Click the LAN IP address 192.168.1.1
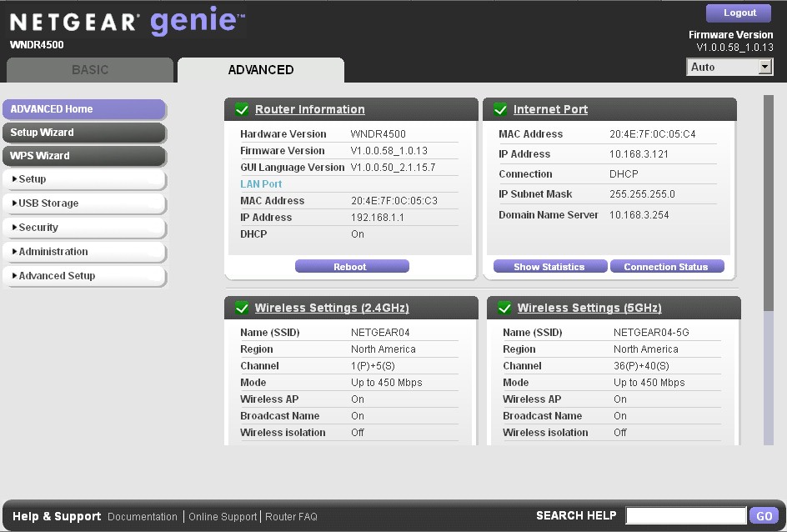 [378, 218]
